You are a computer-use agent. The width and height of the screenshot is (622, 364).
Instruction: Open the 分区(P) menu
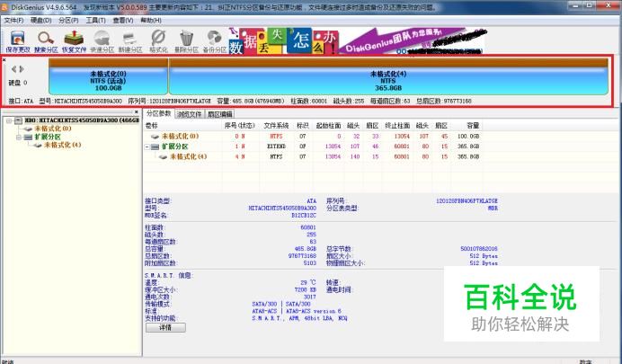click(68, 20)
